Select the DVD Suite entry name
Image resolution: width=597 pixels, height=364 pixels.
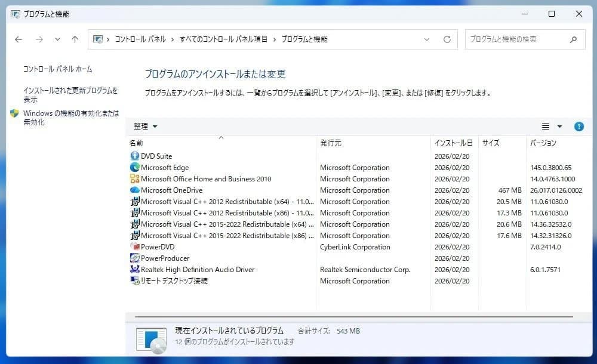pyautogui.click(x=156, y=156)
